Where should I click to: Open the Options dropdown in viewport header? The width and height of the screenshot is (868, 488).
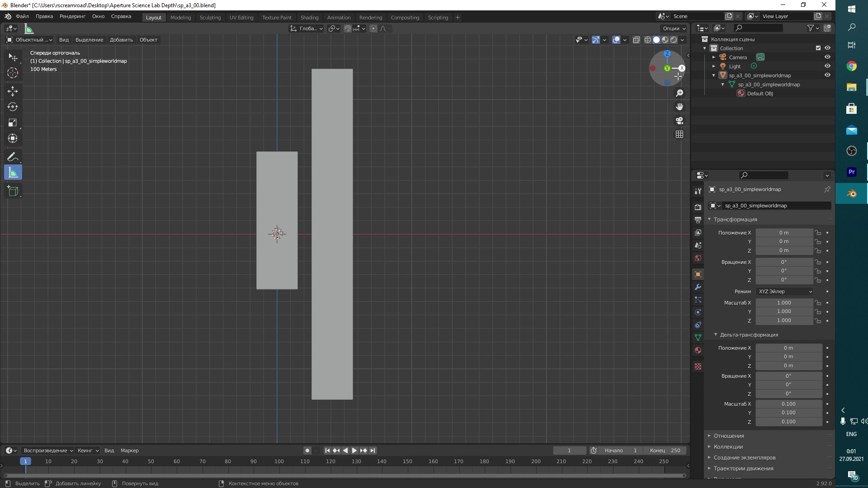coord(674,28)
